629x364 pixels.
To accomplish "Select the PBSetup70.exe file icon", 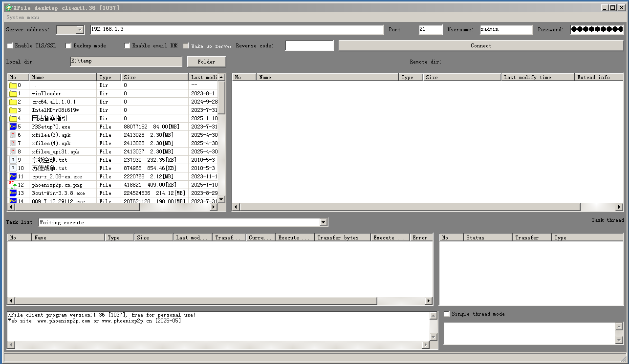I will click(x=13, y=127).
